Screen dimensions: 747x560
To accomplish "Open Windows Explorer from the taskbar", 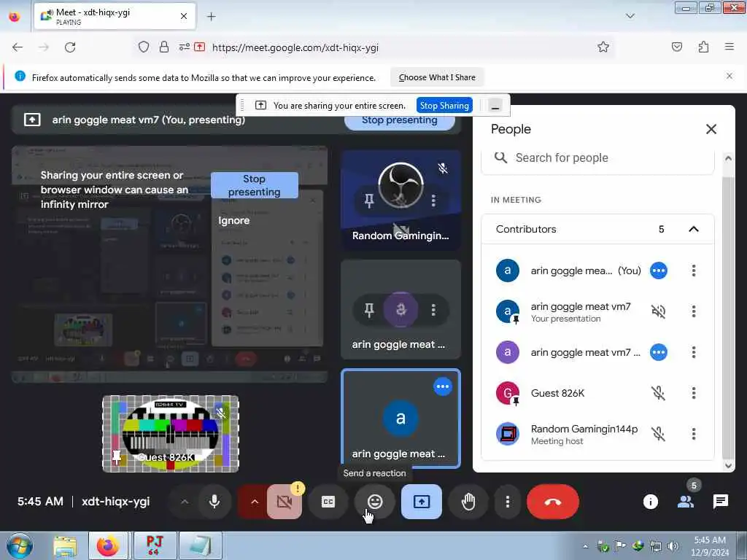I will (x=65, y=546).
